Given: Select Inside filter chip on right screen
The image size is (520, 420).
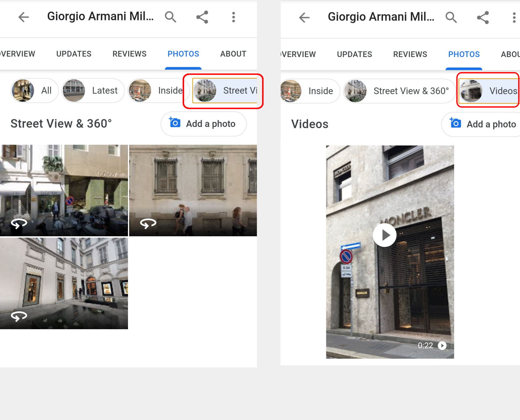Looking at the screenshot, I should coord(310,91).
